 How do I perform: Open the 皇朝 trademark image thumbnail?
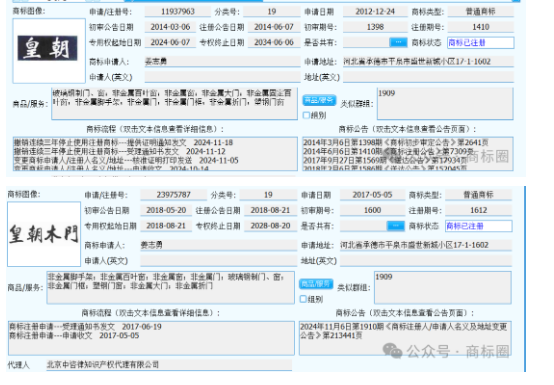(49, 51)
